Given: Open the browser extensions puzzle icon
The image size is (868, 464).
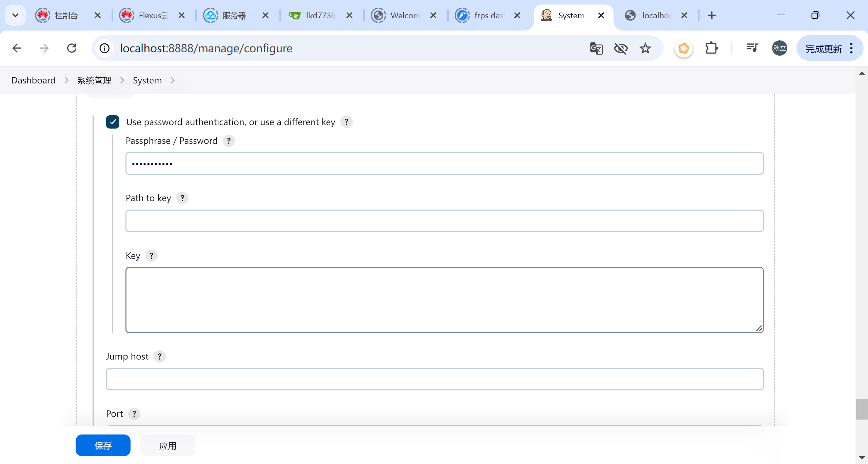Looking at the screenshot, I should [711, 49].
